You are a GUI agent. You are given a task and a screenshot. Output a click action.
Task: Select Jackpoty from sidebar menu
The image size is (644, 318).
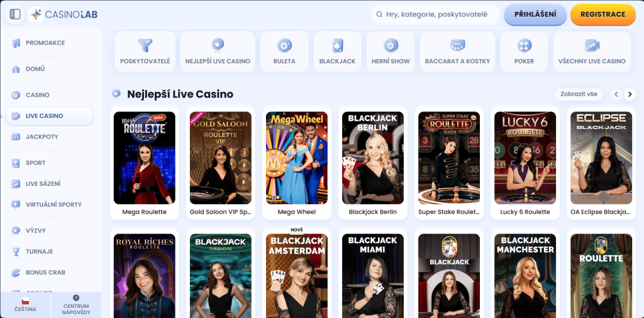(42, 137)
